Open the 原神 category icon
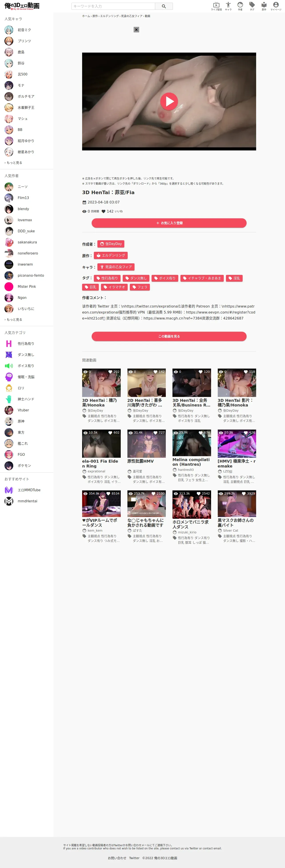Viewport: 285px width, 868px height. coord(9,421)
